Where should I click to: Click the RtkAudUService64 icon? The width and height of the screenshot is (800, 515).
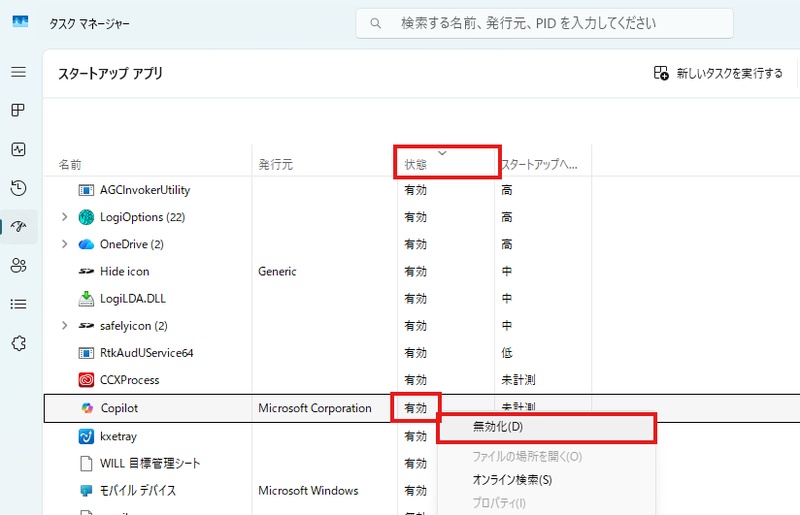86,353
